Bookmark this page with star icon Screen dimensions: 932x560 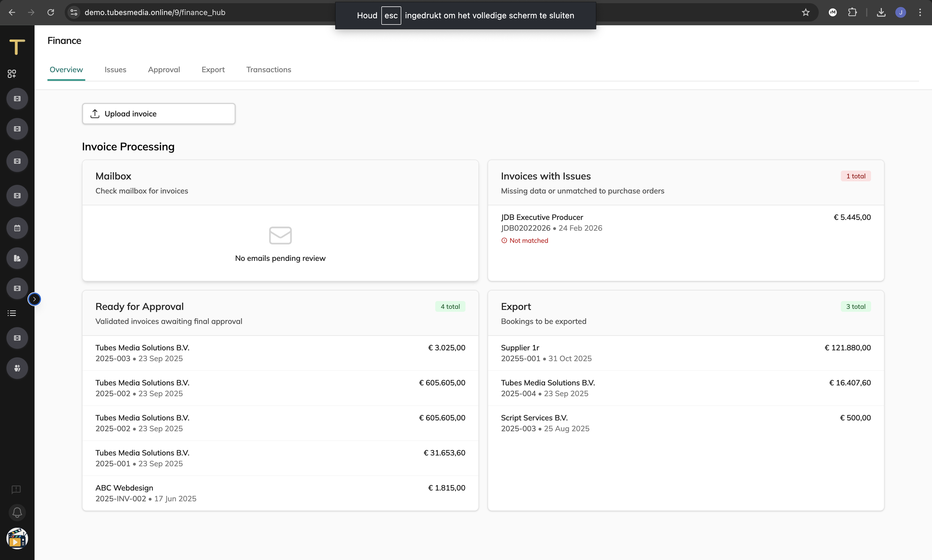point(806,12)
